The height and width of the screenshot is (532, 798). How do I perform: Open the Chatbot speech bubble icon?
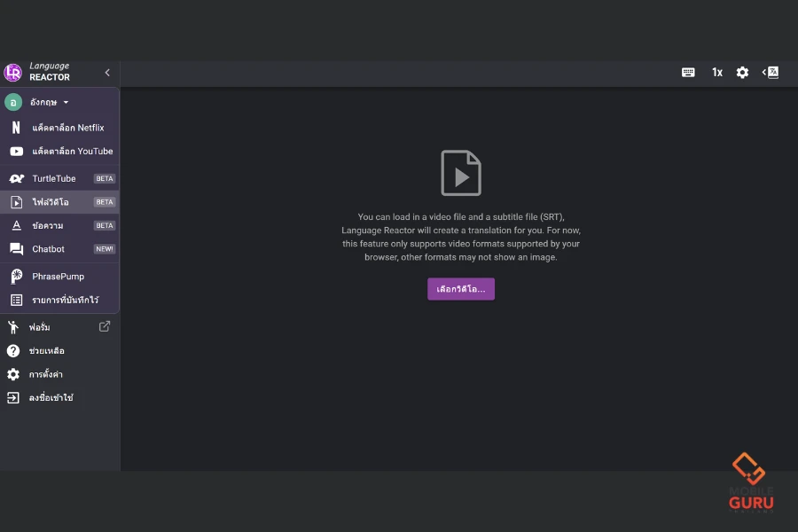coord(16,249)
